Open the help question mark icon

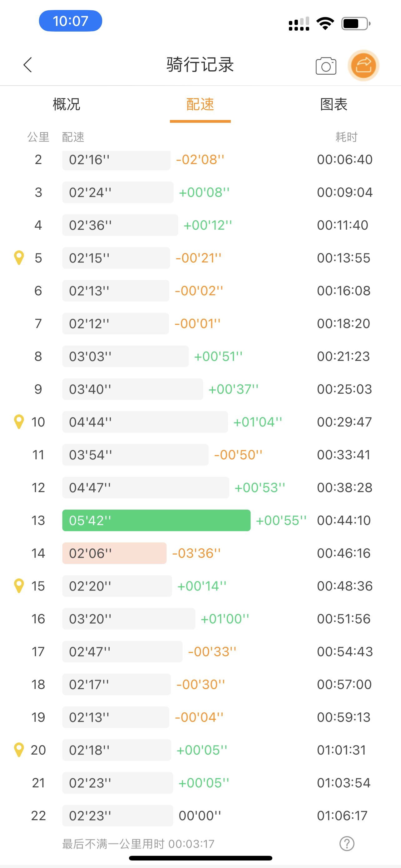pyautogui.click(x=347, y=844)
